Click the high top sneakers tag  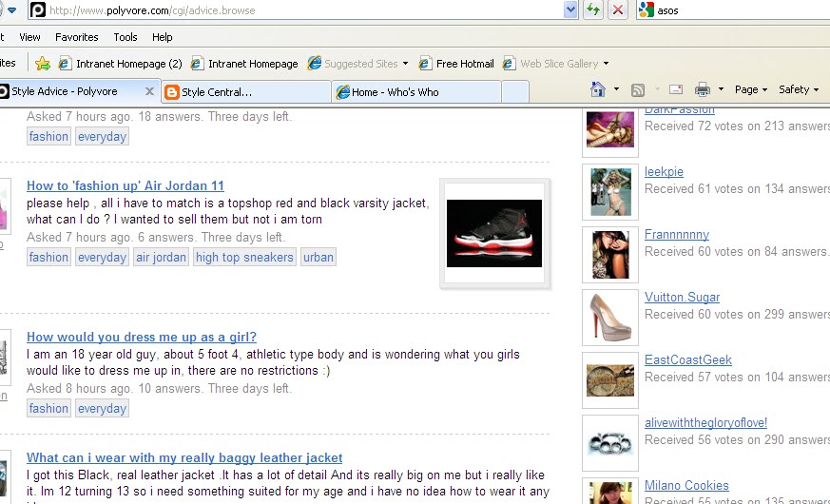click(244, 258)
